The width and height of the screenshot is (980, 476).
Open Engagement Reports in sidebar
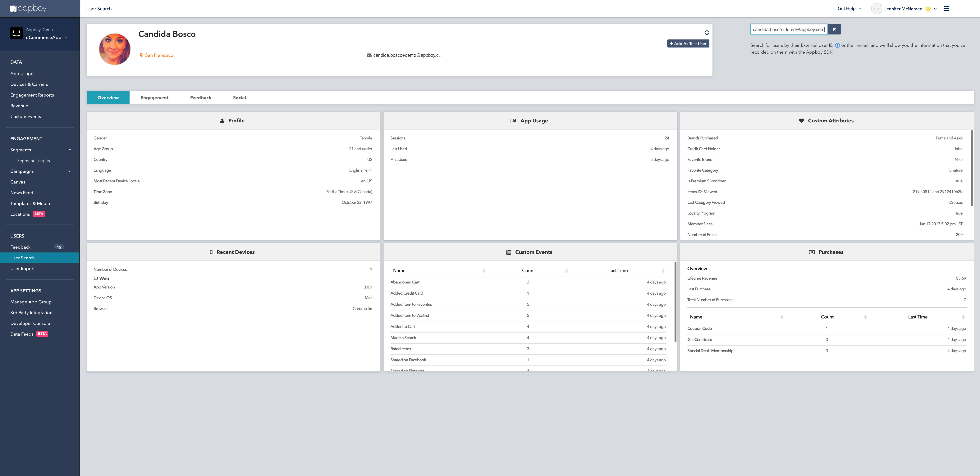click(x=32, y=95)
